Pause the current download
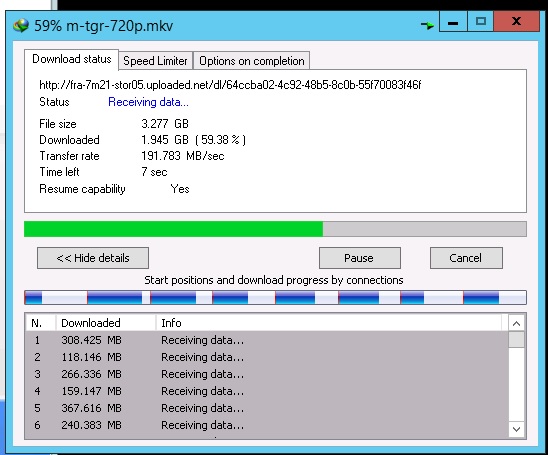This screenshot has height=455, width=548. pyautogui.click(x=360, y=258)
